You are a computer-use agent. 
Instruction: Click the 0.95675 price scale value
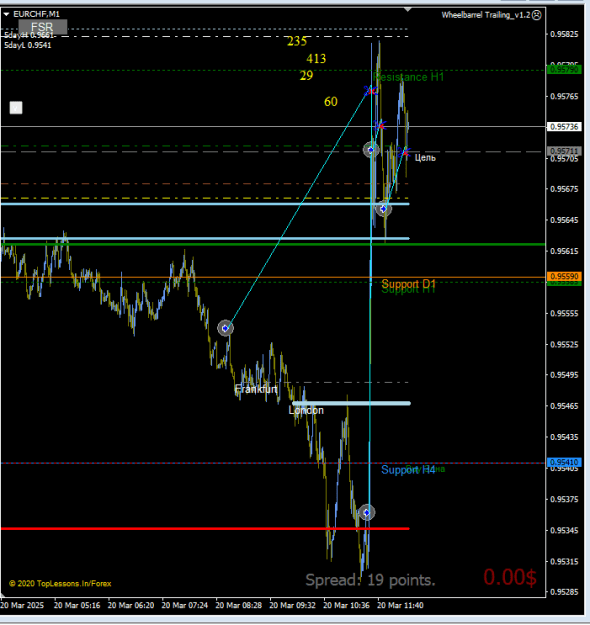(564, 189)
